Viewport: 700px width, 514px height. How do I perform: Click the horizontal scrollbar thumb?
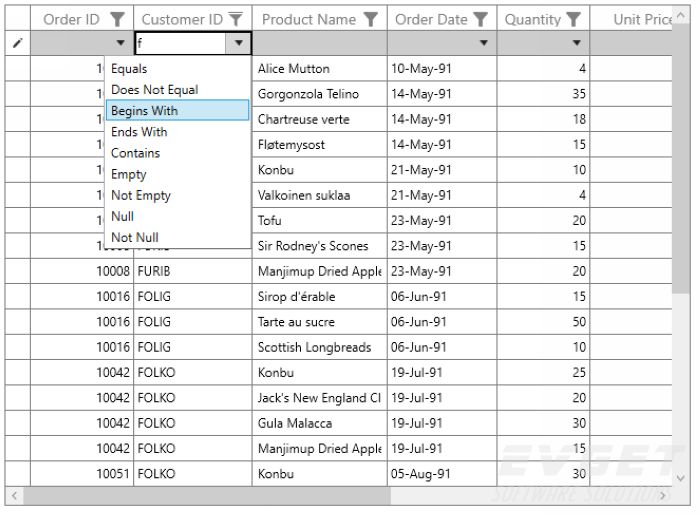coord(207,496)
